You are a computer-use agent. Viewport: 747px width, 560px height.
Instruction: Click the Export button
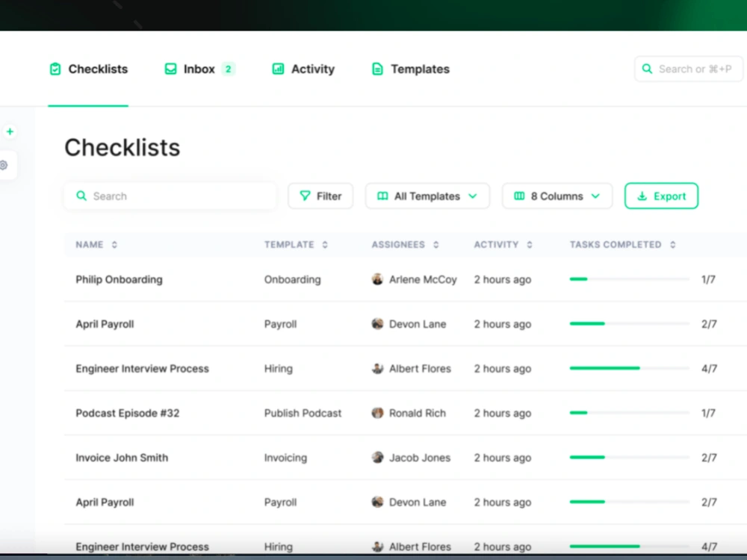(x=661, y=196)
